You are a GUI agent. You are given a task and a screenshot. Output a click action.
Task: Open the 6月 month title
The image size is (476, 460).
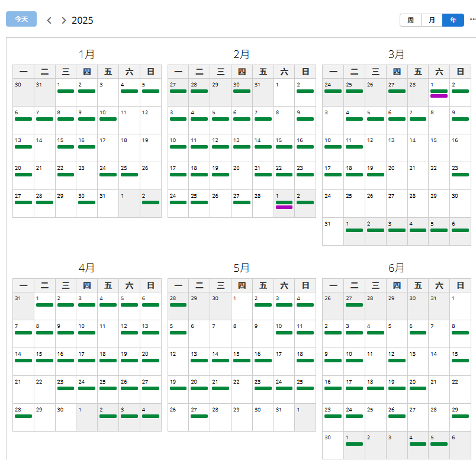[397, 268]
